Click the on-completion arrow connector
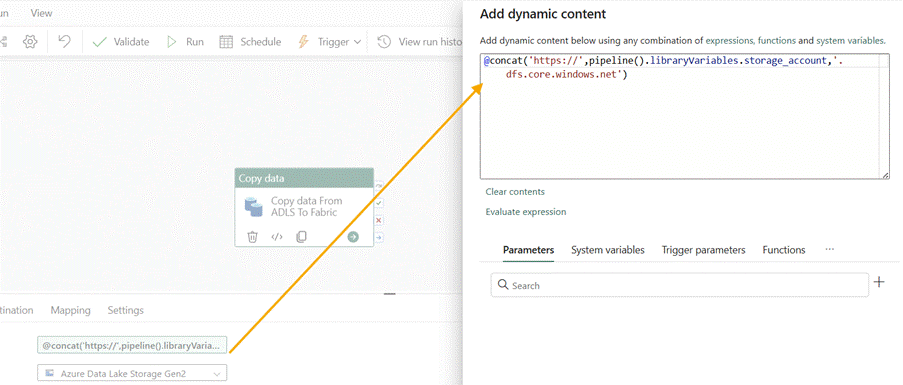 [x=379, y=237]
